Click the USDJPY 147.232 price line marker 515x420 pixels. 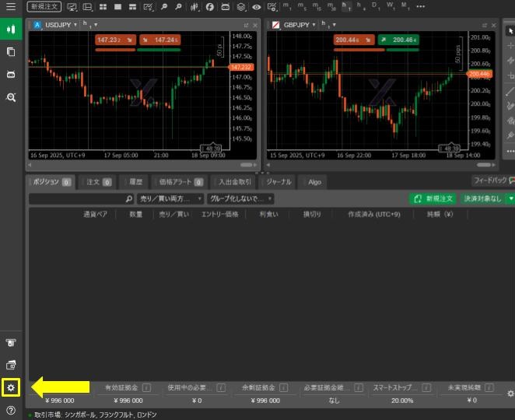240,68
